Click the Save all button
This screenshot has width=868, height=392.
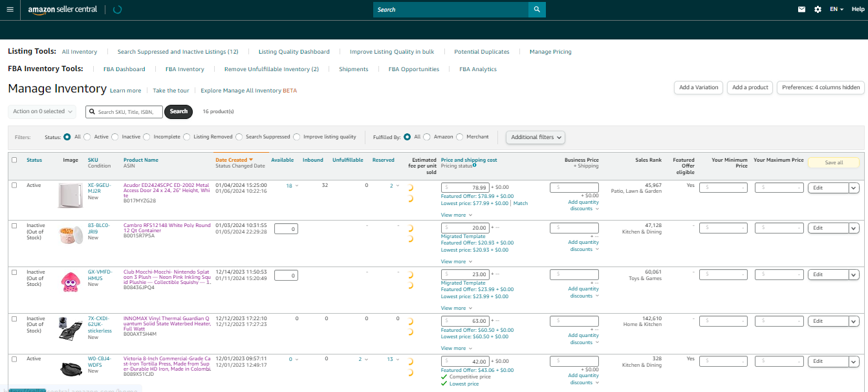pyautogui.click(x=834, y=163)
